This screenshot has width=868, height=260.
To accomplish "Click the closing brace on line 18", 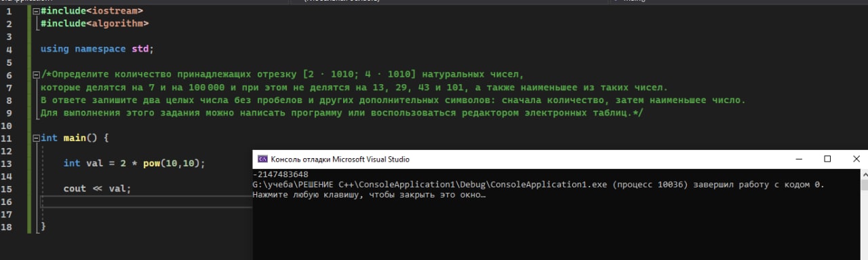I will point(43,227).
